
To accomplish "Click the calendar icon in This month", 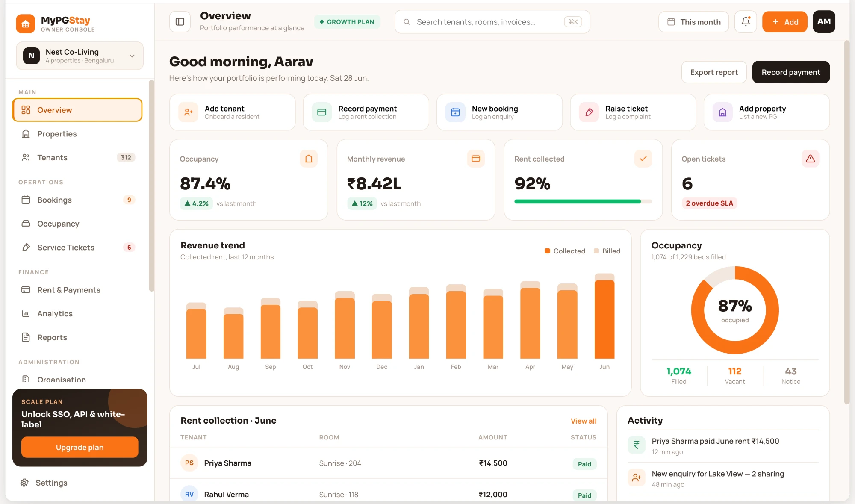I will (x=671, y=22).
